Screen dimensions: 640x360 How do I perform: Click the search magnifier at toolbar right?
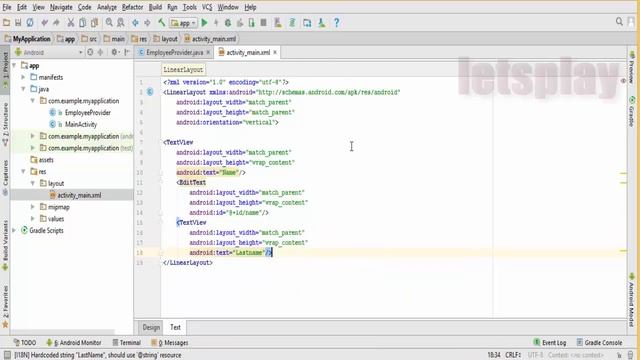[619, 22]
